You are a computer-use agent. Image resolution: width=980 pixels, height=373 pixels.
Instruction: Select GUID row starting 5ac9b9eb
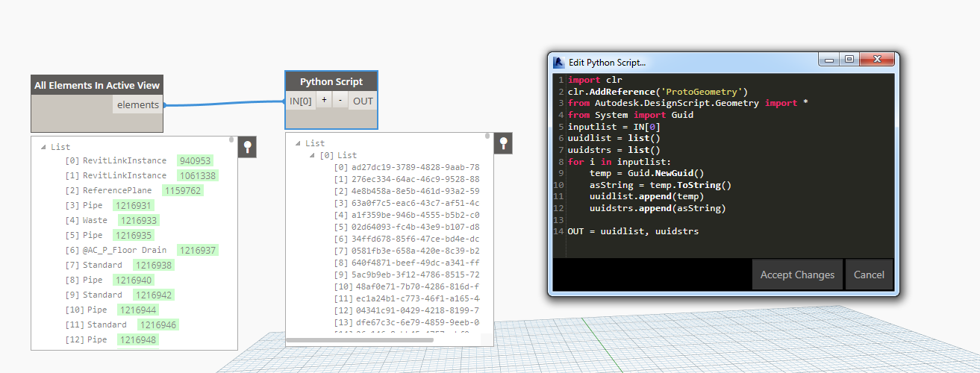coord(407,275)
